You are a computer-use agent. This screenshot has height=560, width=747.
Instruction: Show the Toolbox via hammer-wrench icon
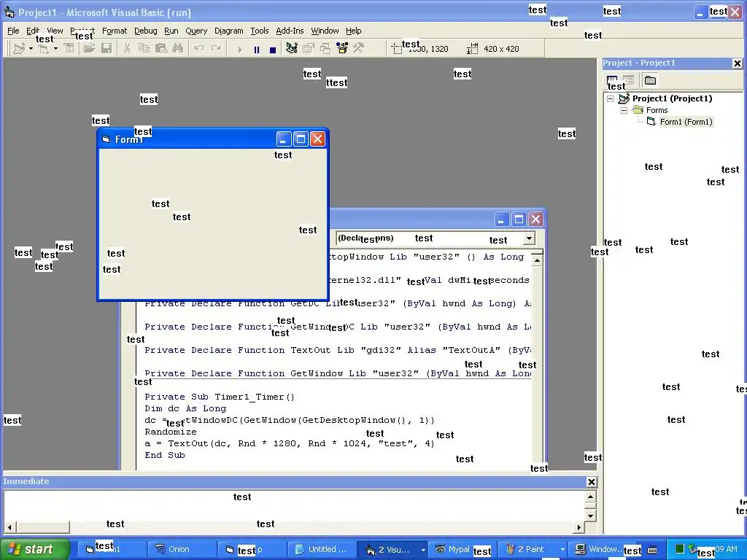359,48
